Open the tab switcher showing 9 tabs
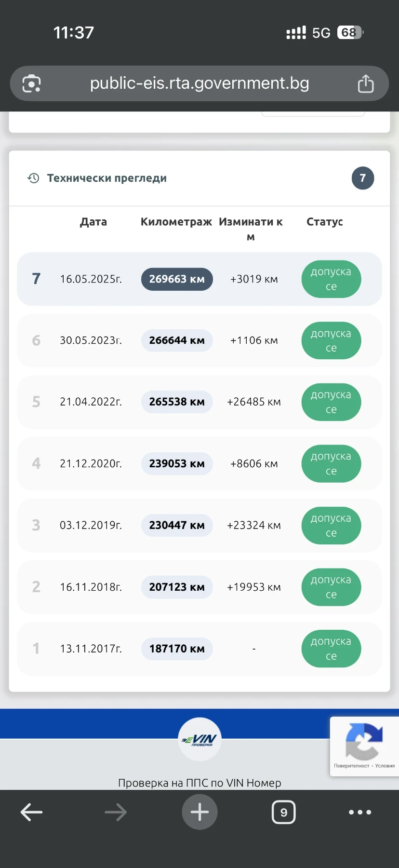Screen dimensions: 399x868 [283, 812]
